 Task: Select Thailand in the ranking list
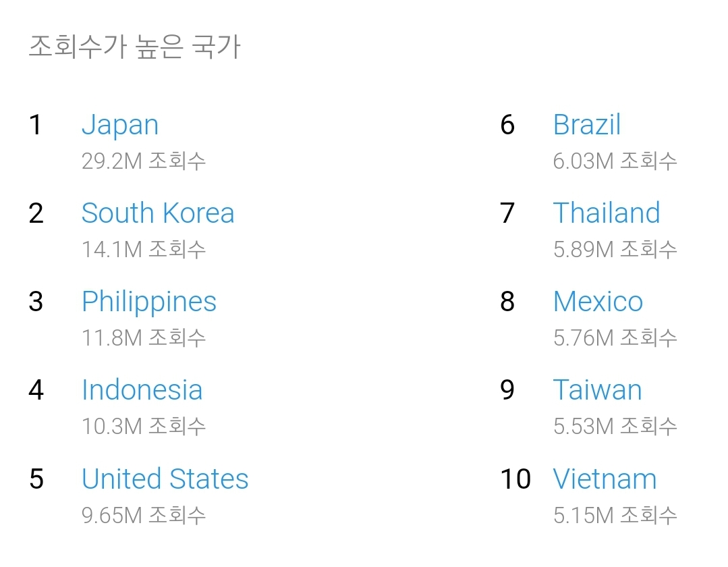click(x=606, y=213)
